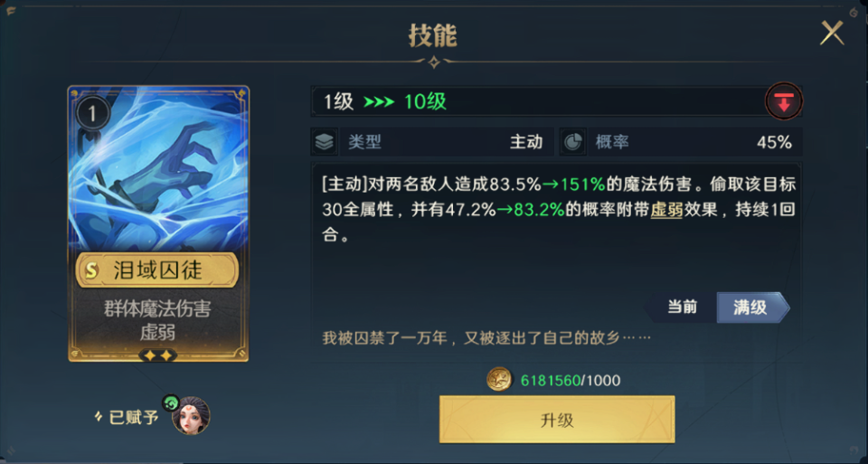This screenshot has width=868, height=464.
Task: Switch to 当前 level view
Action: coord(682,308)
